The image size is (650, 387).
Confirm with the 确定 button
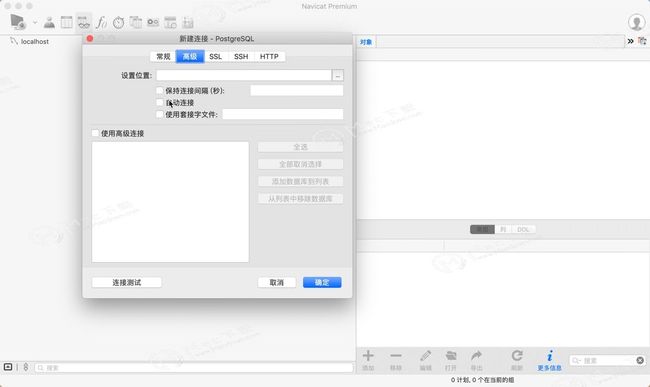click(x=322, y=283)
